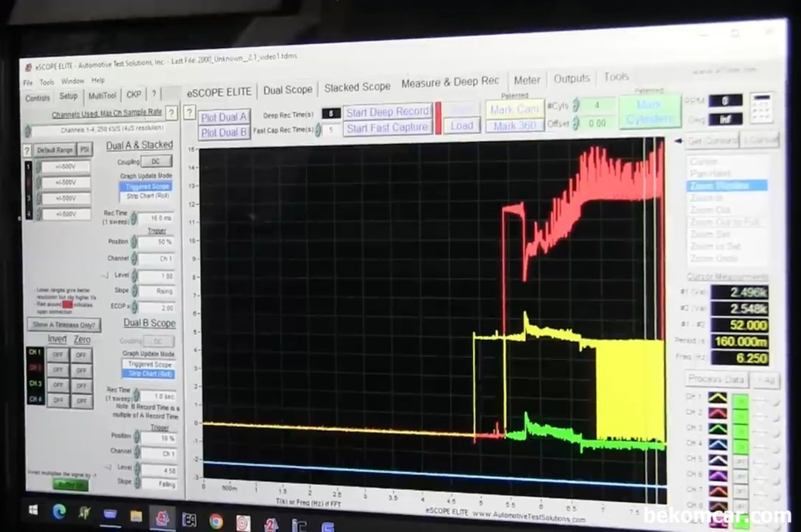Click Start Deep Record button

pos(387,111)
